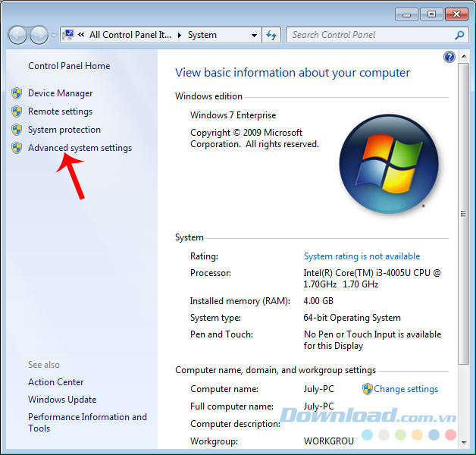Screen dimensions: 476x455
Task: Click the magnifier search icon
Action: coord(459,35)
